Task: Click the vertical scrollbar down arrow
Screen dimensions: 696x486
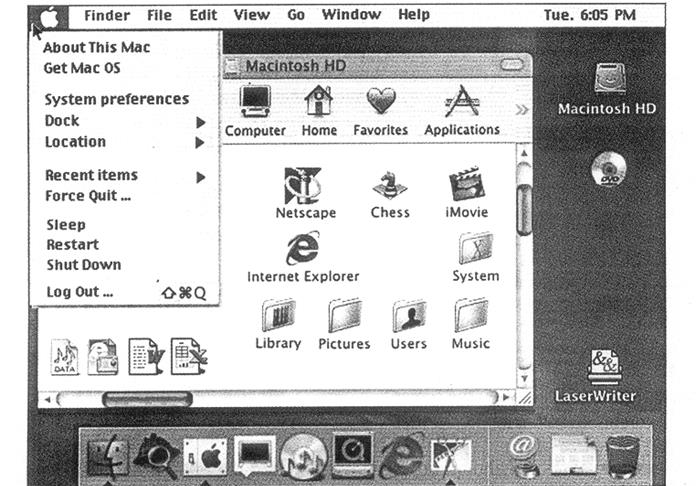Action: [x=524, y=379]
